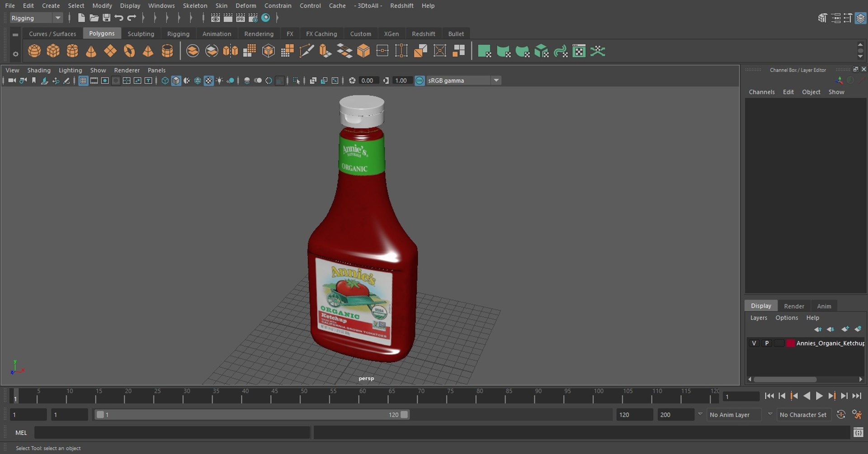The image size is (868, 454).
Task: Save the scene with the disk icon
Action: click(x=106, y=18)
